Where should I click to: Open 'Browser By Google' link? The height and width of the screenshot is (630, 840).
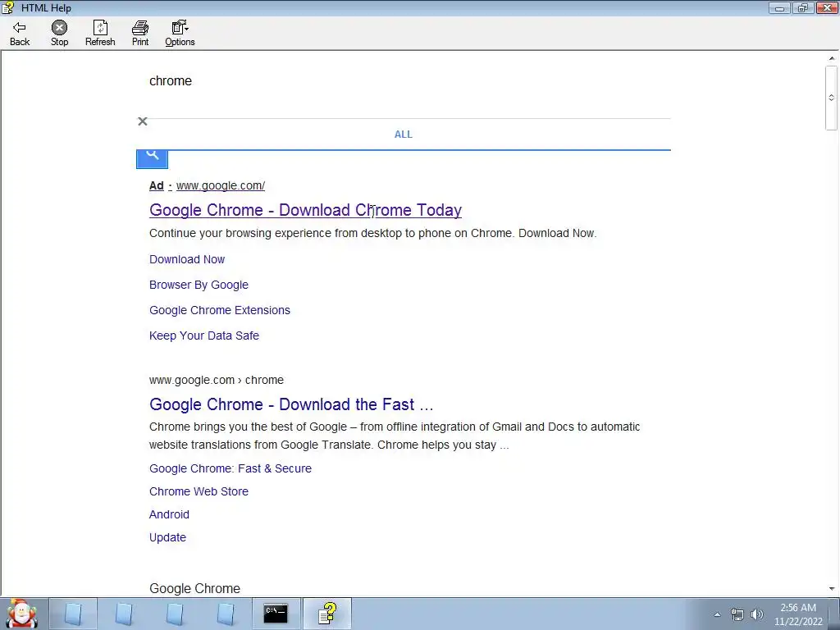199,285
